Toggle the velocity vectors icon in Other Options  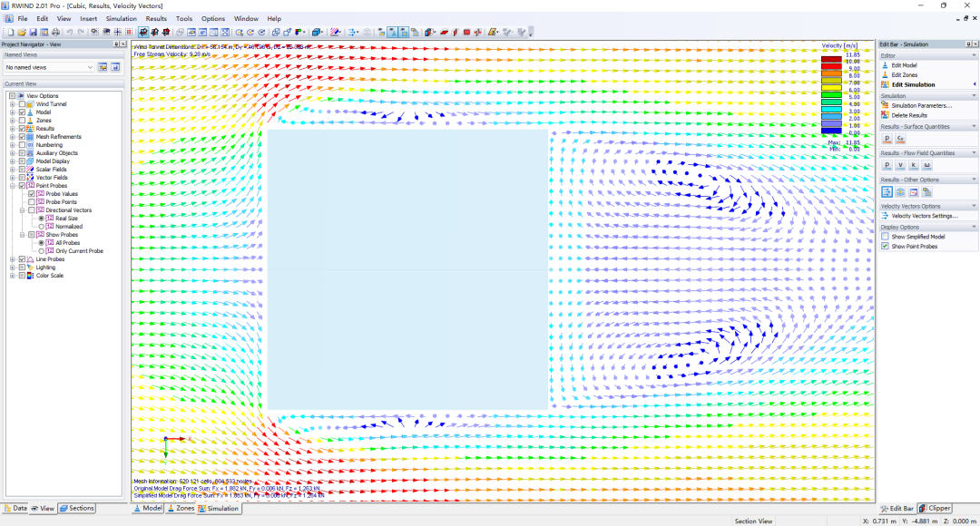(887, 191)
